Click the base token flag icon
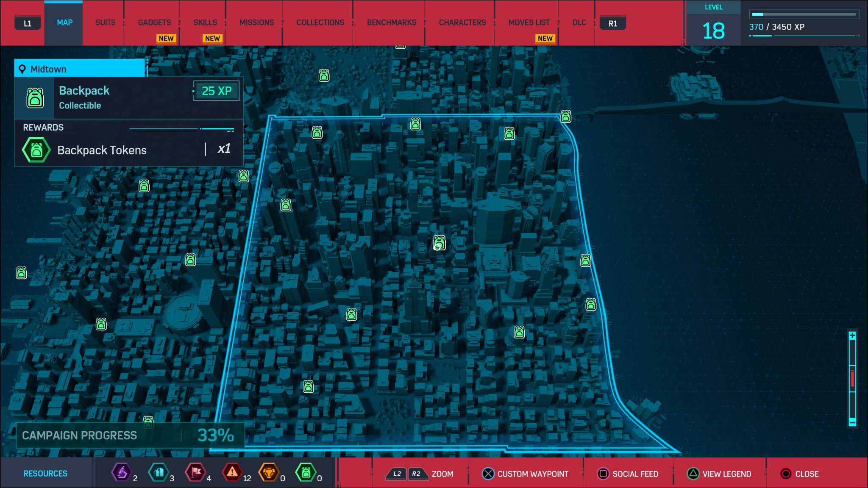This screenshot has width=868, height=488. [x=195, y=472]
